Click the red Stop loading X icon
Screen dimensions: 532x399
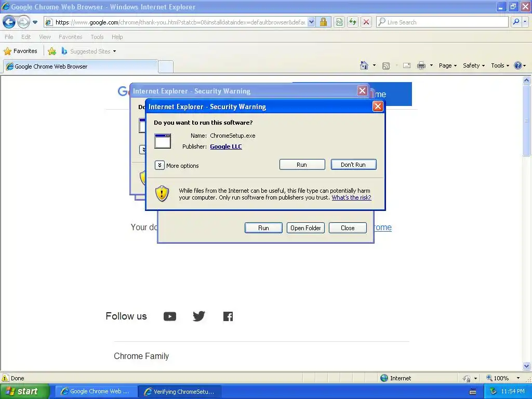coord(366,22)
